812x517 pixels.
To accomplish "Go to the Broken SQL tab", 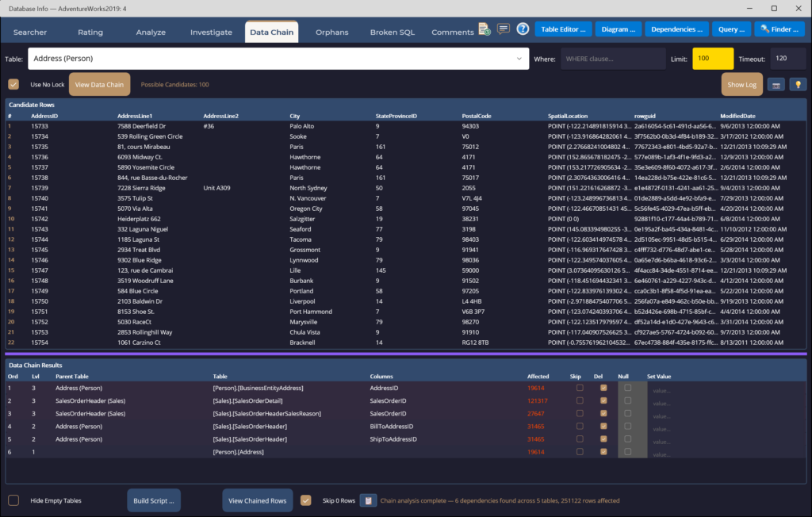I will pyautogui.click(x=392, y=33).
